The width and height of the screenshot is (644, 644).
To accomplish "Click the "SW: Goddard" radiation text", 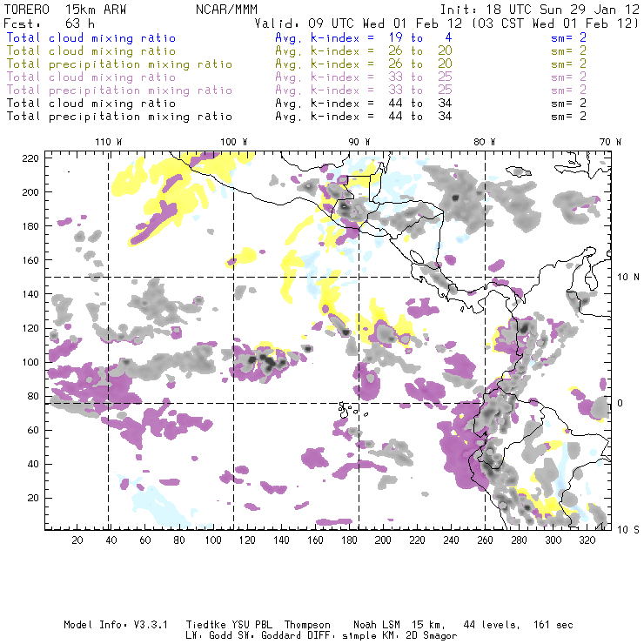I will (268, 635).
